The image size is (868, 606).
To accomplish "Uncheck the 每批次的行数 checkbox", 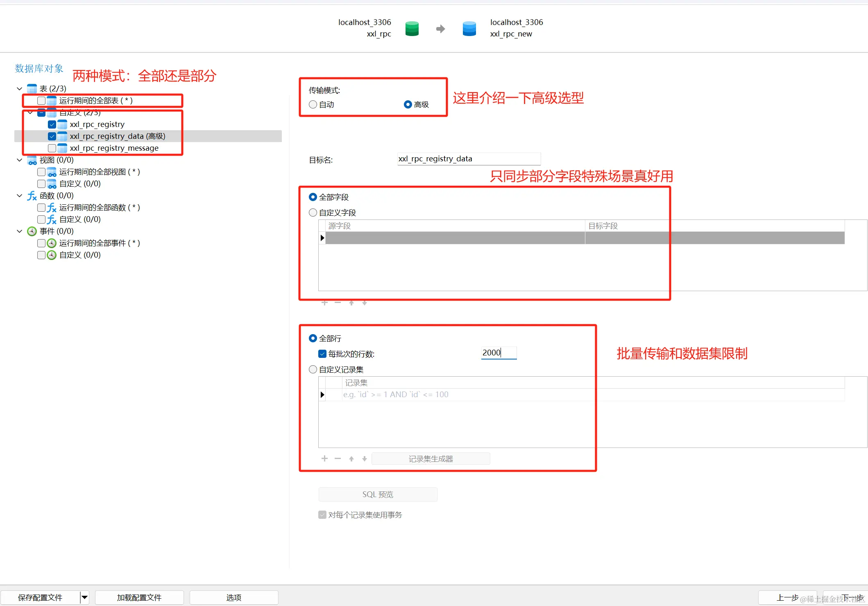I will point(322,354).
